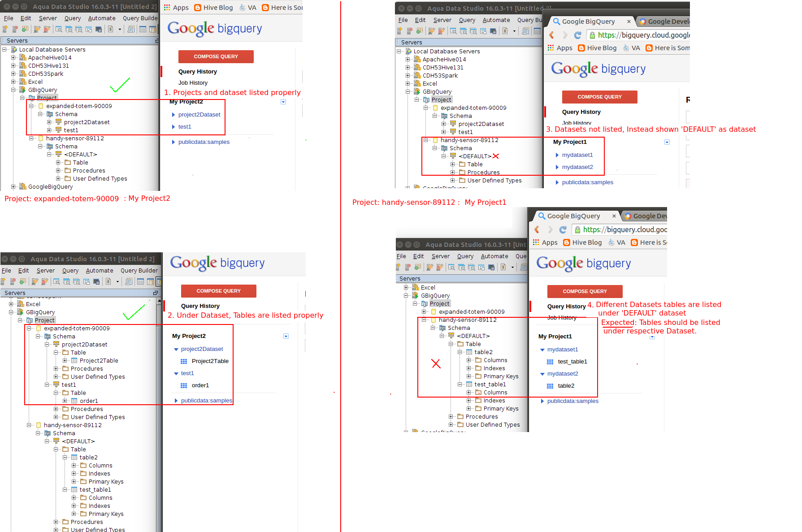Click the Hive Blog Blogger icon, top-right screenshot
The image size is (802, 532).
(x=581, y=48)
